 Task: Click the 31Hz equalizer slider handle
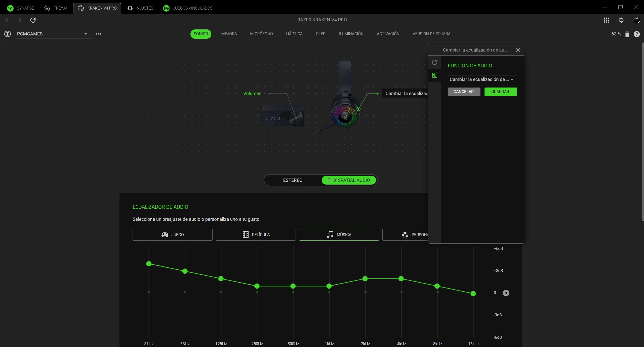149,264
